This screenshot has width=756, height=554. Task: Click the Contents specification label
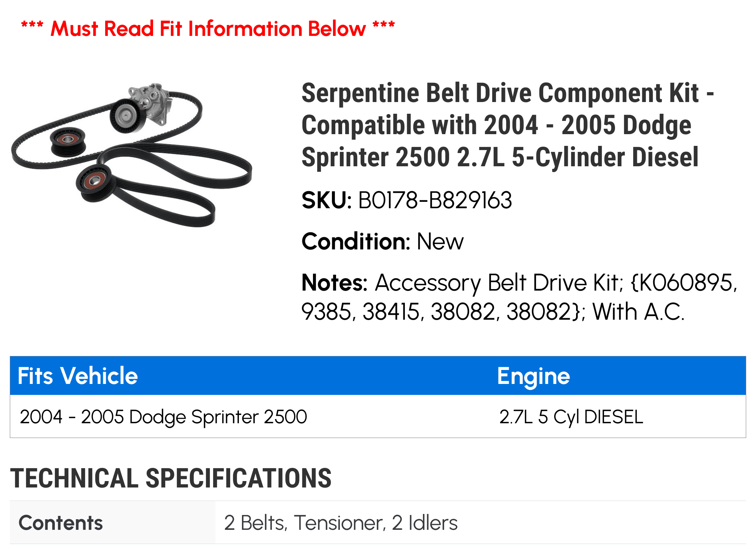[60, 523]
